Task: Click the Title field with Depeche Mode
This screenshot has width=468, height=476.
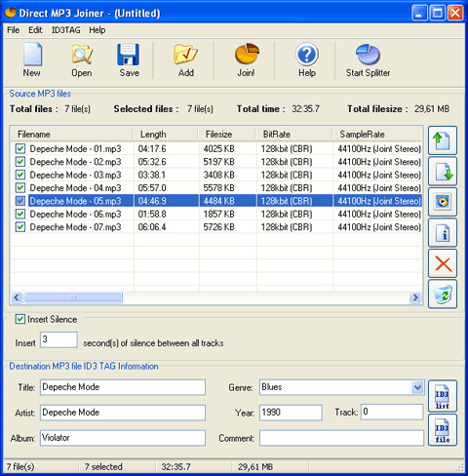Action: (123, 387)
